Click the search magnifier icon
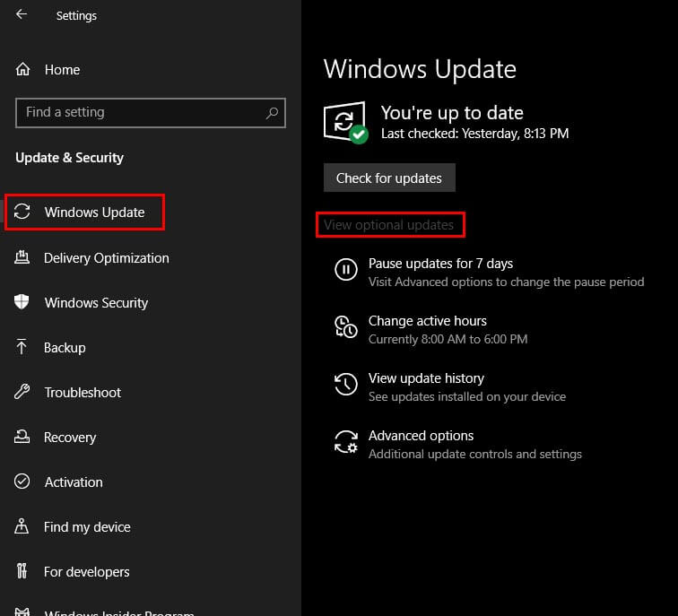This screenshot has height=616, width=678. pos(272,113)
